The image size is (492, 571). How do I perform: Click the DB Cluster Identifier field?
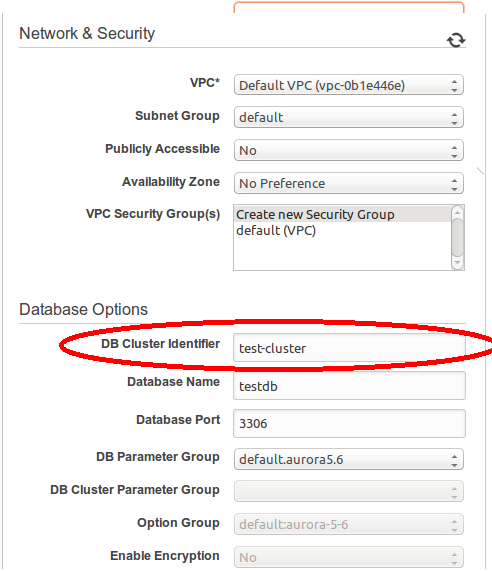tap(349, 348)
